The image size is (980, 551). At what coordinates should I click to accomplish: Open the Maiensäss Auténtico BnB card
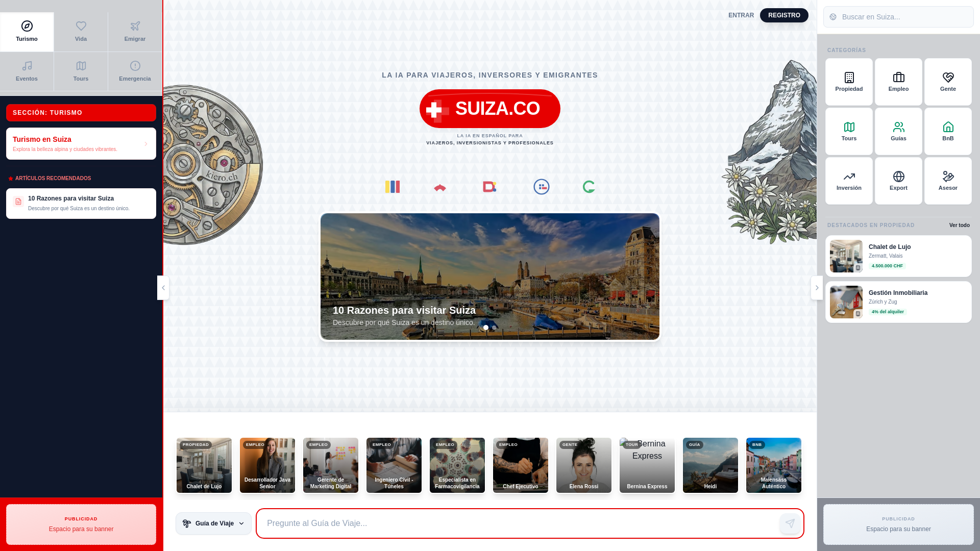pyautogui.click(x=774, y=465)
